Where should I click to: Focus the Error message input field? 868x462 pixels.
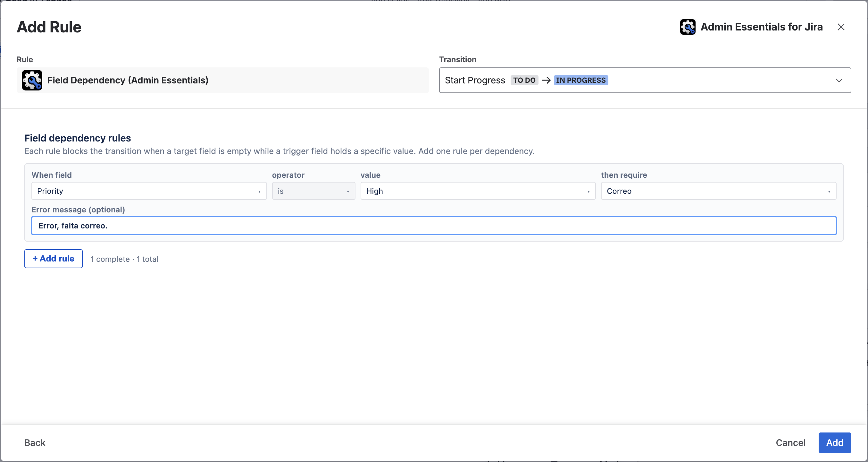(x=434, y=226)
